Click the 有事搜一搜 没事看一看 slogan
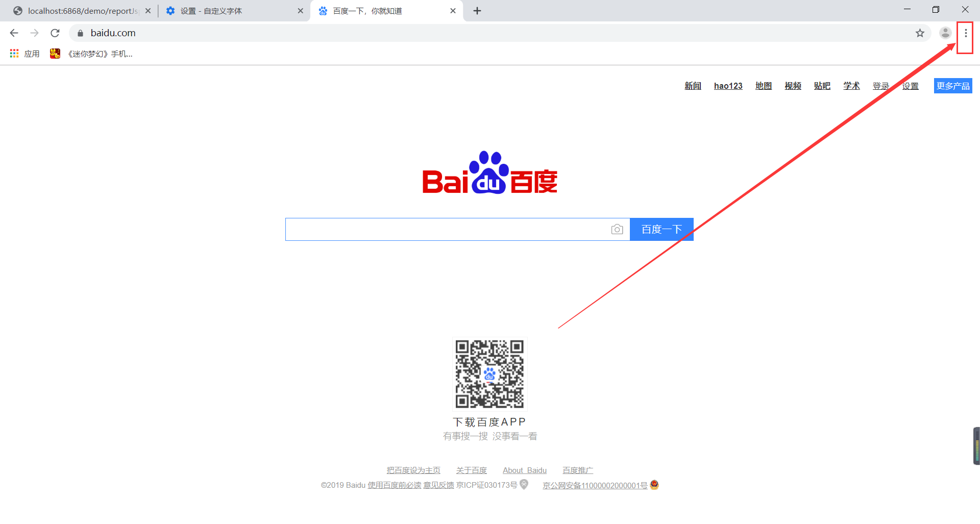This screenshot has height=524, width=980. pos(490,436)
